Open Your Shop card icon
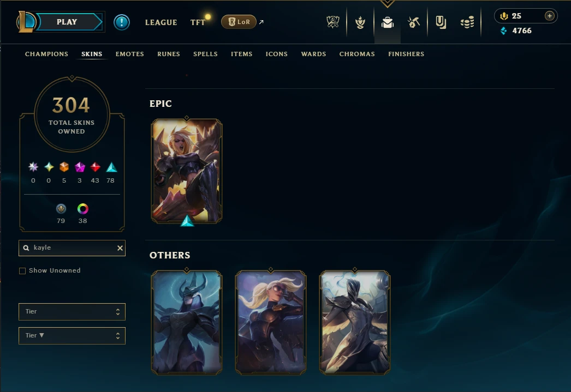This screenshot has height=392, width=571. [441, 22]
